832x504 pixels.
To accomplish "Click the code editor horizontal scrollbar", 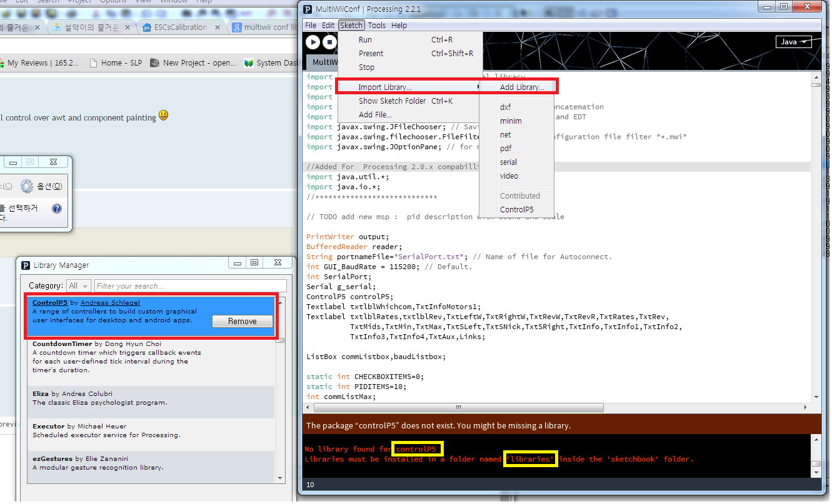I will click(x=459, y=407).
